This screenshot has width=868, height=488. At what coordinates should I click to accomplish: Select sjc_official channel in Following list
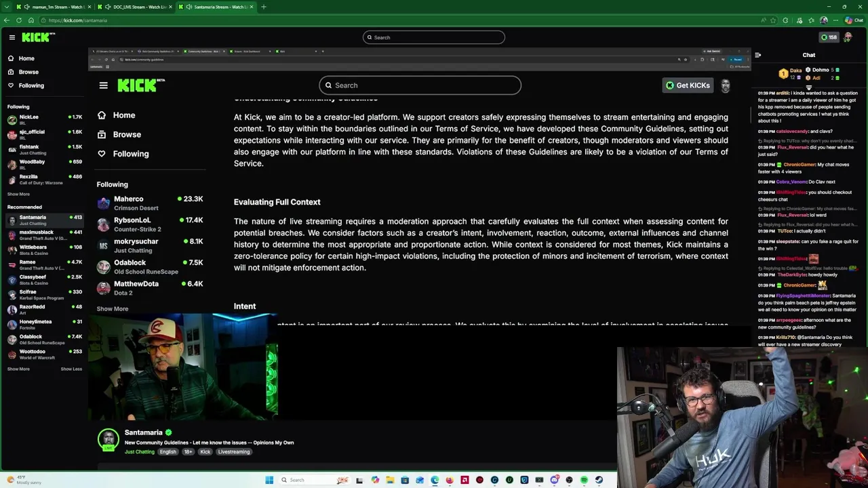[x=44, y=134]
